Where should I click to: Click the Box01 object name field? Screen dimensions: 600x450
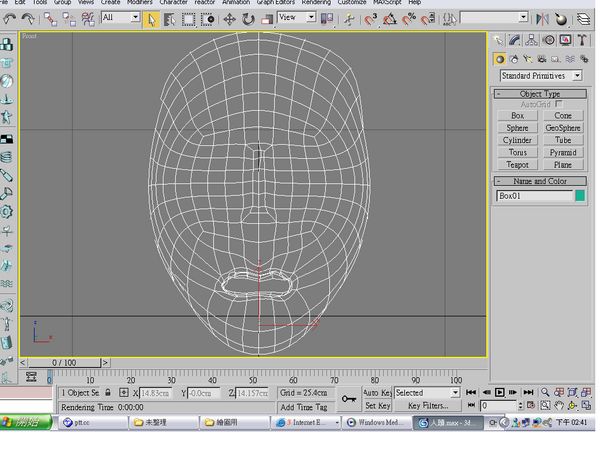point(534,196)
